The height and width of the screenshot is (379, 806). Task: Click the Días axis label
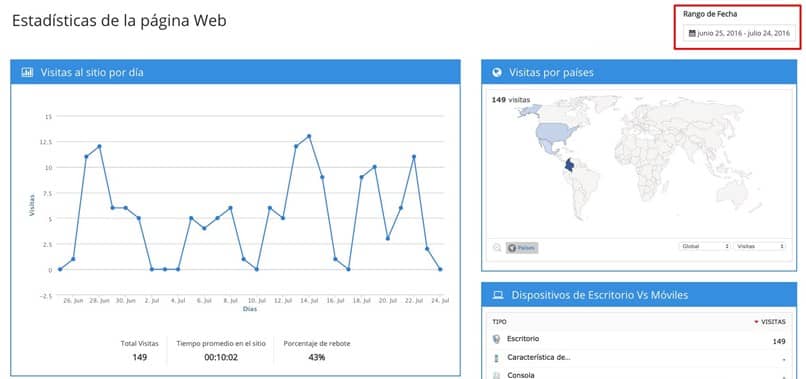pos(250,309)
